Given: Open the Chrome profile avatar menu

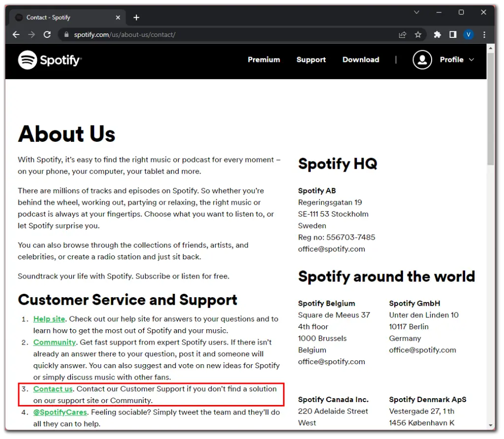Looking at the screenshot, I should pos(468,34).
